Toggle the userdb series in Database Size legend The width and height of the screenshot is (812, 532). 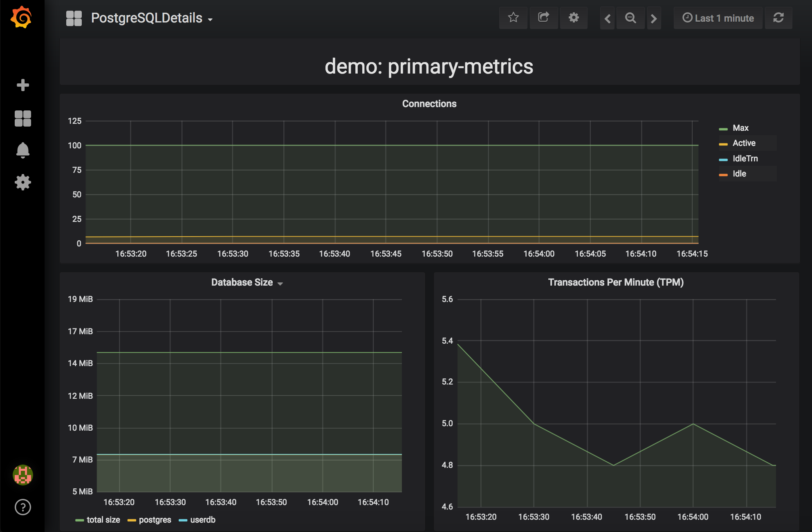(x=203, y=520)
